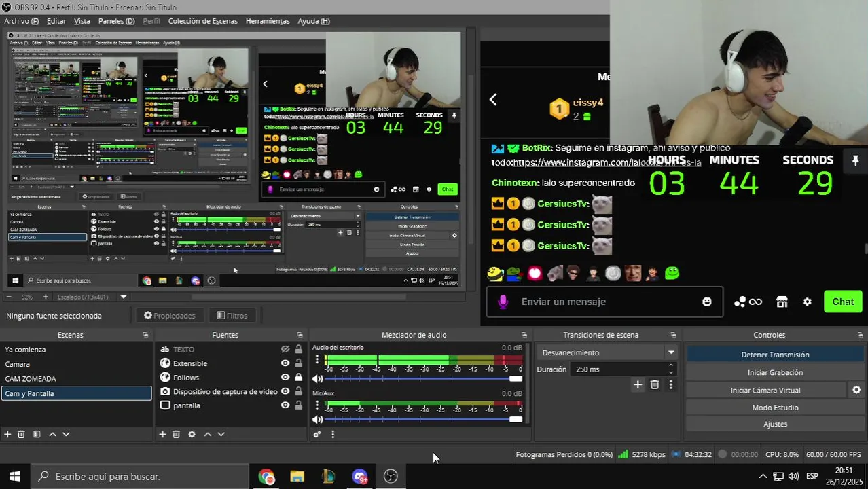868x489 pixels.
Task: Select the Camara scene
Action: pos(76,364)
